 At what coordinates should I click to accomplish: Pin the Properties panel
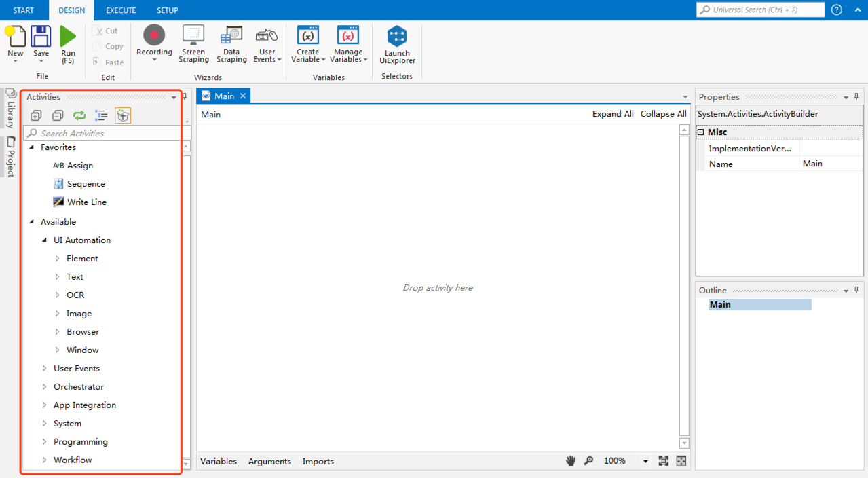coord(856,97)
